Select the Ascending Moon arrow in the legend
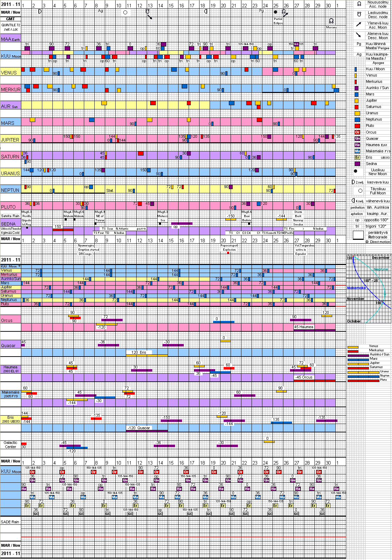This screenshot has height=560, width=392. point(359,24)
